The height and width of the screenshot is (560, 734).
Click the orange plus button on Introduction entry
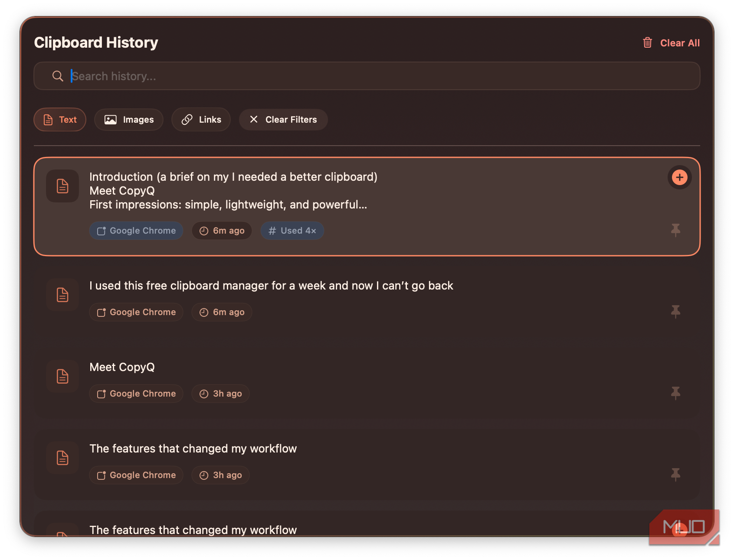(679, 177)
